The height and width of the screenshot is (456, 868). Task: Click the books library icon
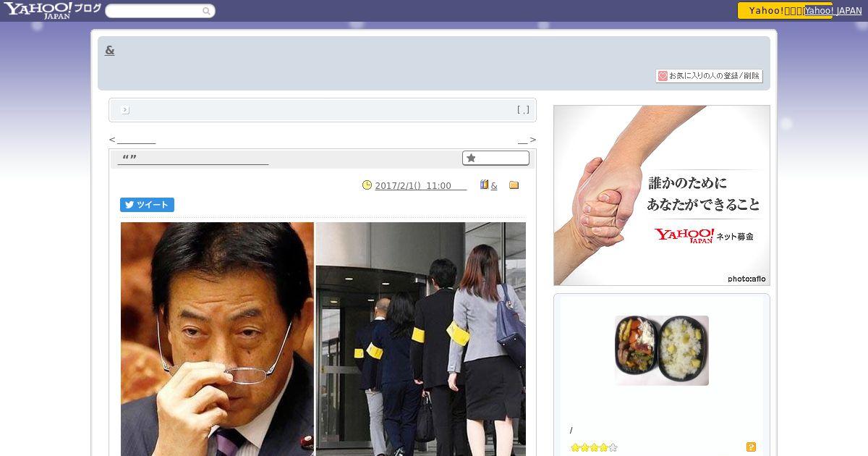pos(485,185)
